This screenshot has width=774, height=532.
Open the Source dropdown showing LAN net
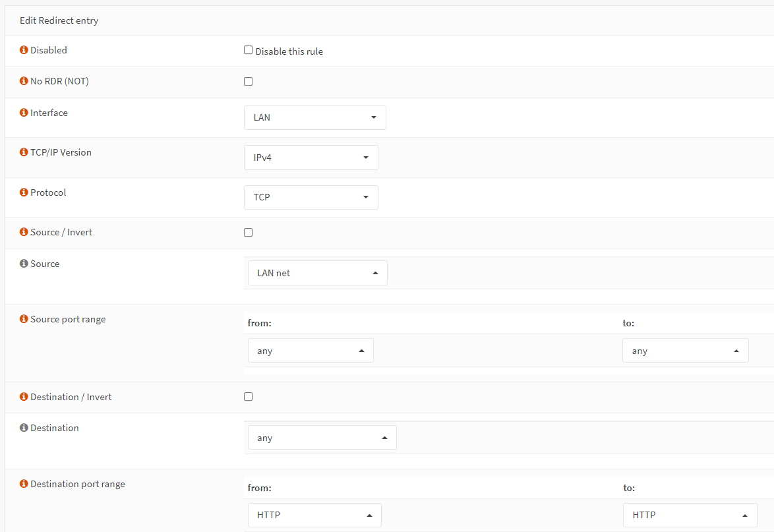pos(317,274)
